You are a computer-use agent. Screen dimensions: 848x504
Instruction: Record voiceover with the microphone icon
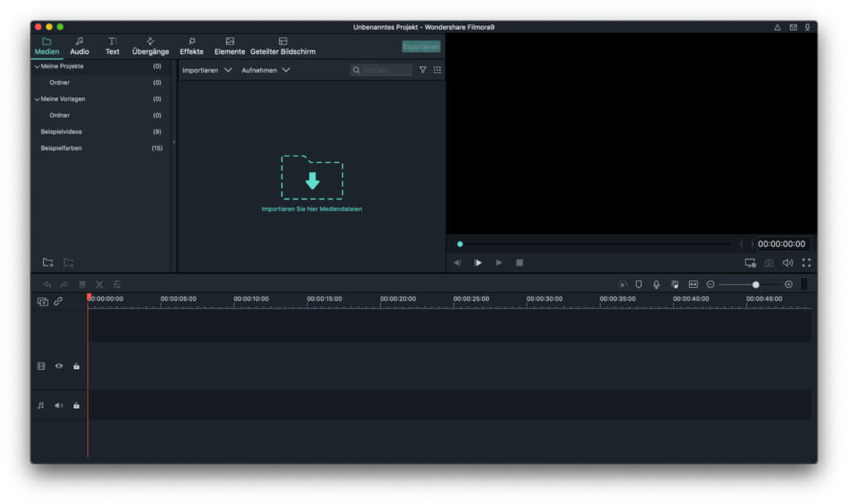point(657,285)
